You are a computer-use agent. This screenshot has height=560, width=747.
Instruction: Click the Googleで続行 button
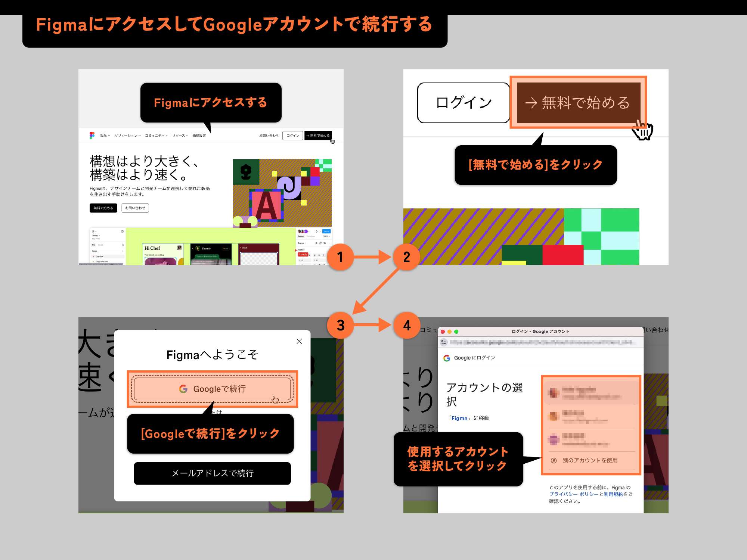(x=212, y=389)
